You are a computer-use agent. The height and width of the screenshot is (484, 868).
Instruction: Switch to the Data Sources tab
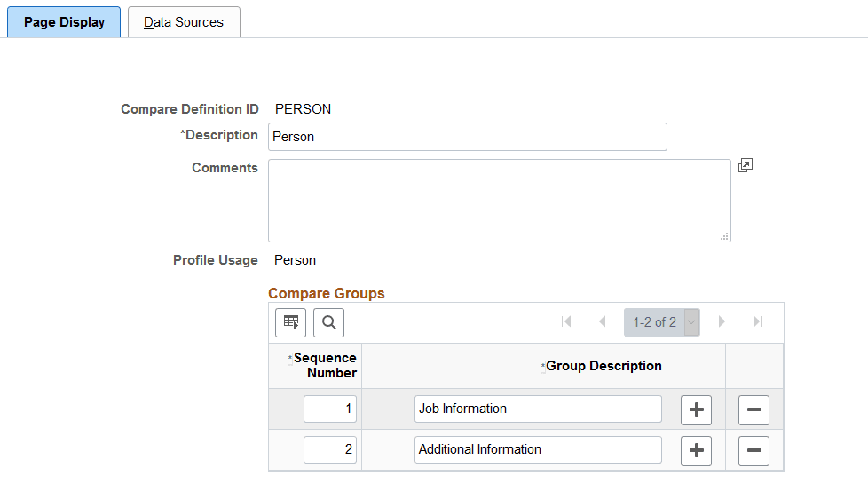184,22
